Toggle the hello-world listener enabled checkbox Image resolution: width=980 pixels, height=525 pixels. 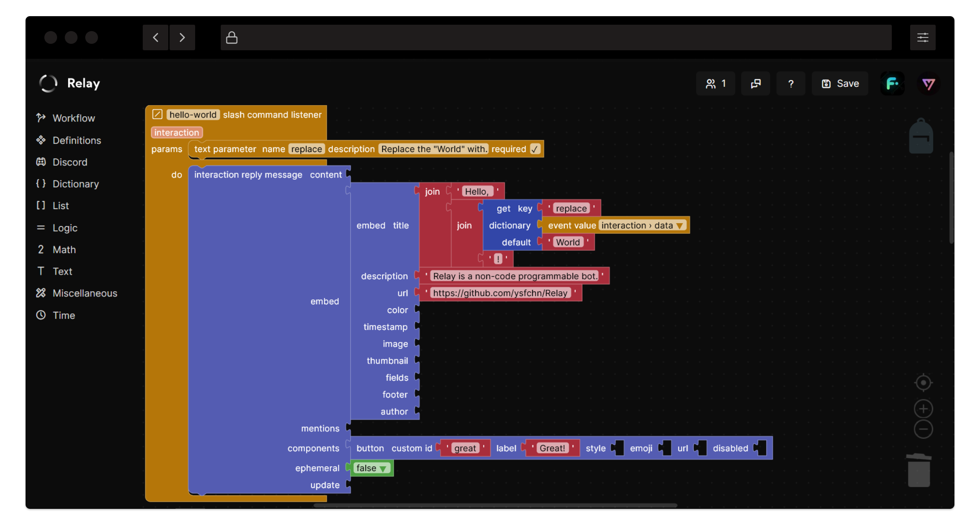[x=157, y=115]
